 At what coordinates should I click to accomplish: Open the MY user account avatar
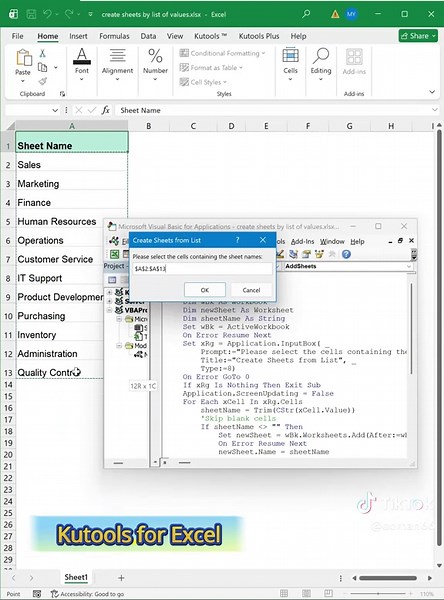[351, 14]
